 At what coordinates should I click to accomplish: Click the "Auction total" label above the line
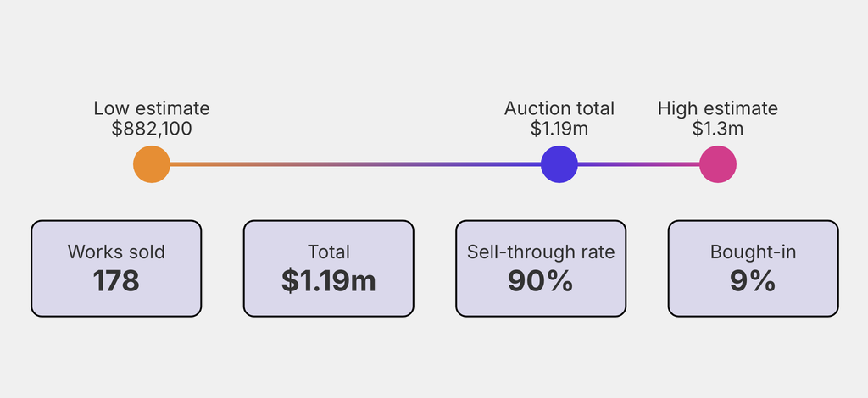[x=559, y=108]
